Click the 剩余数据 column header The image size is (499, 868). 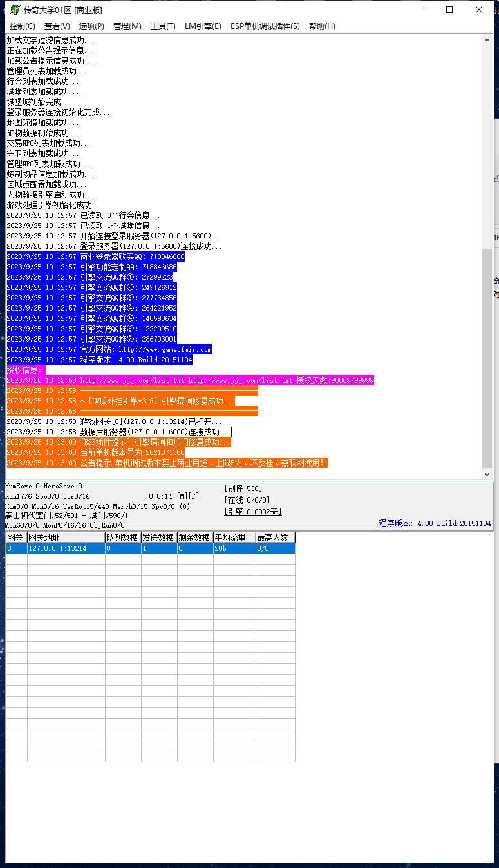195,537
